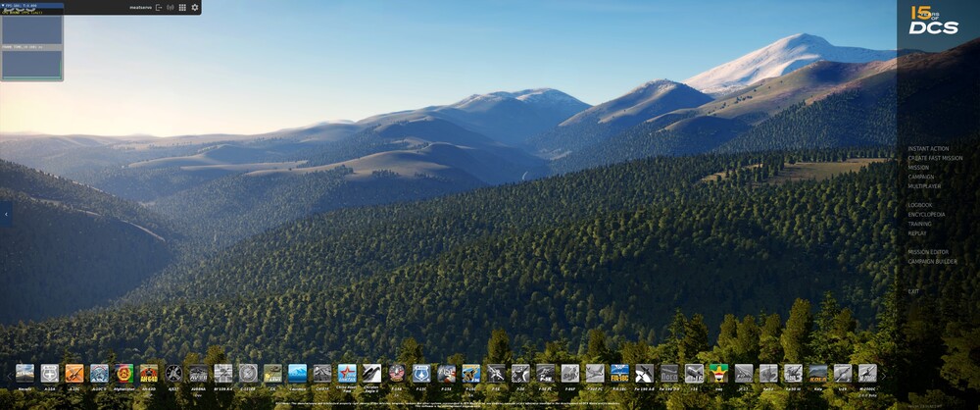The width and height of the screenshot is (980, 410).
Task: Select the Fw 190 A-8 module icon
Action: (645, 373)
